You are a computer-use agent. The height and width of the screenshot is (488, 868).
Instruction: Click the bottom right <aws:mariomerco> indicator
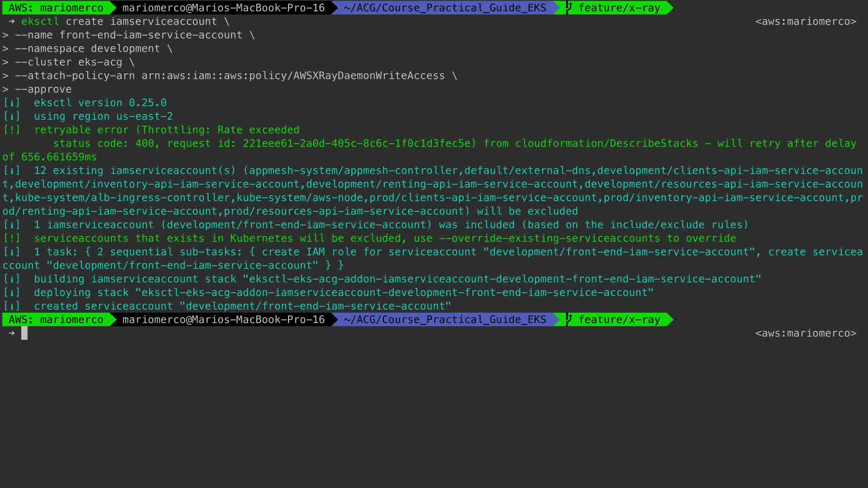pos(806,333)
